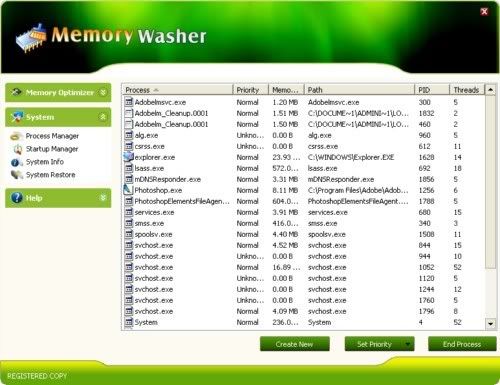Open the Process Manager section
500x385 pixels.
52,136
